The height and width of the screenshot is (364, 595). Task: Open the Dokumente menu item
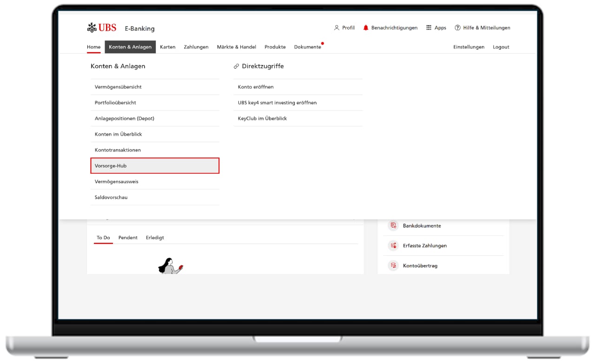[x=307, y=47]
